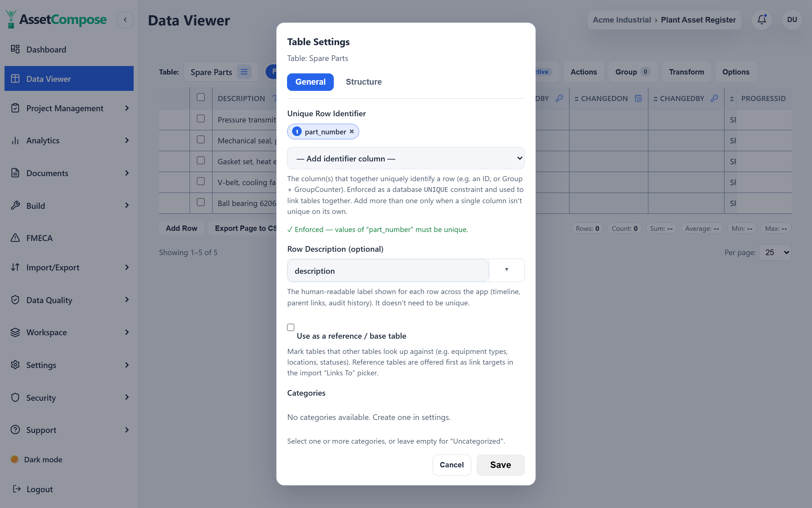Expand Build submenu
The width and height of the screenshot is (812, 508).
pos(127,205)
